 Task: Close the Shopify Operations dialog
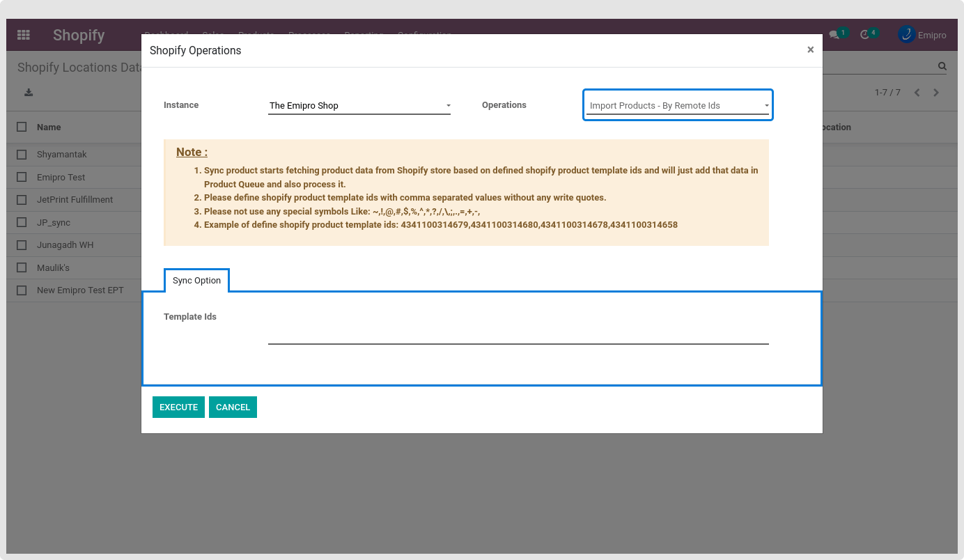(x=810, y=50)
